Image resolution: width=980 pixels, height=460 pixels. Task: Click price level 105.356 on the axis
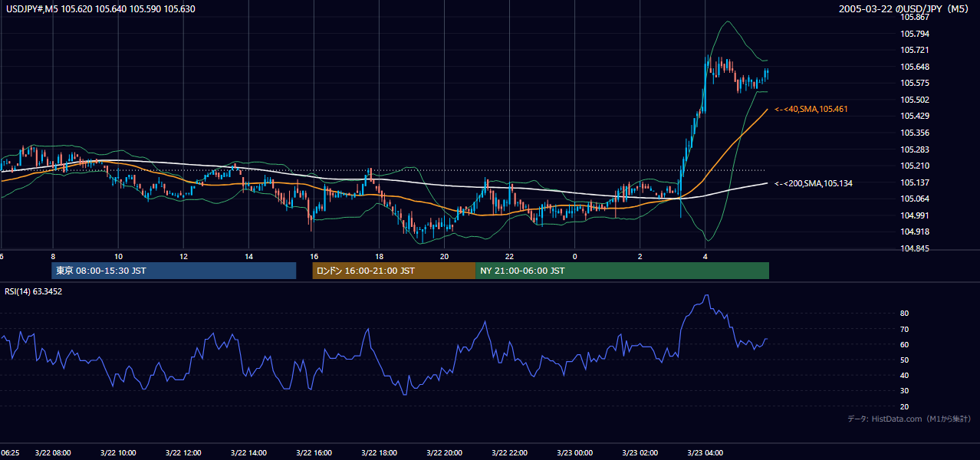coord(913,133)
